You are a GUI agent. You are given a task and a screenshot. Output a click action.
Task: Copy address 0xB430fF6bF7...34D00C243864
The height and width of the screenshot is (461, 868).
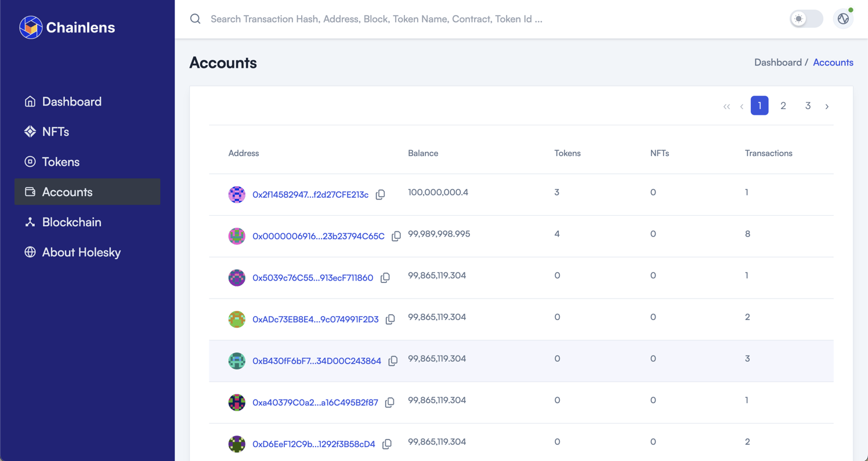click(393, 361)
